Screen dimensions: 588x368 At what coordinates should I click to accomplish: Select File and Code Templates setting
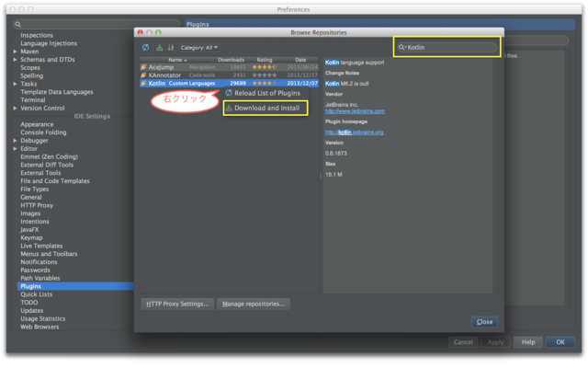(55, 181)
